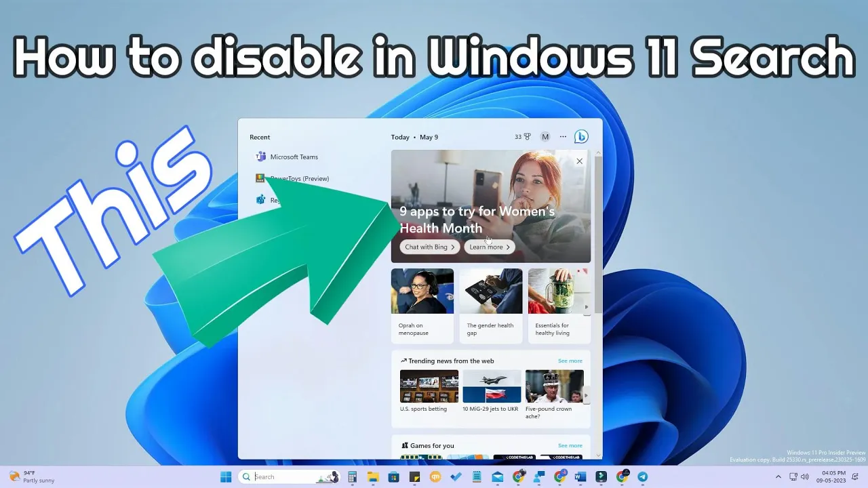Click the scrollbar down arrow in panel

click(x=598, y=455)
